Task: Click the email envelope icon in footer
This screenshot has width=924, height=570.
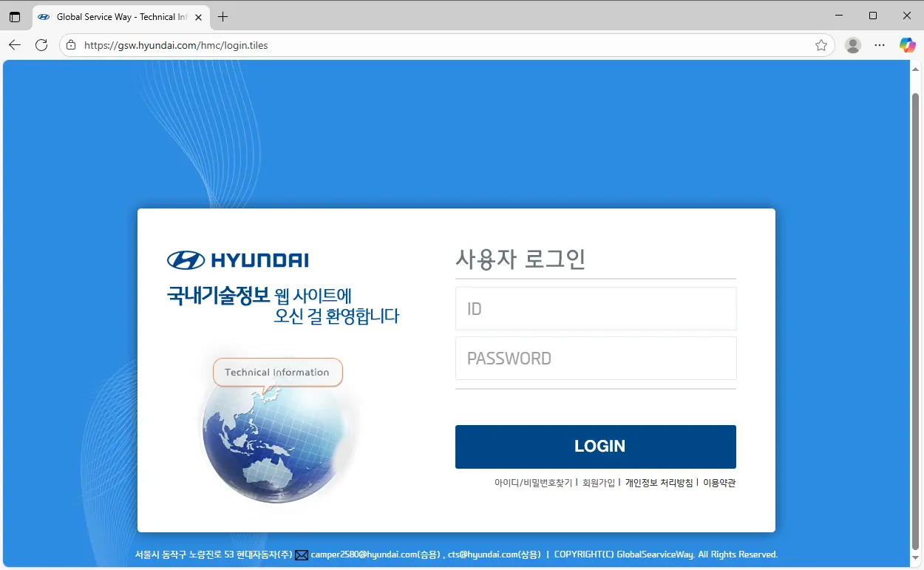Action: pos(302,555)
